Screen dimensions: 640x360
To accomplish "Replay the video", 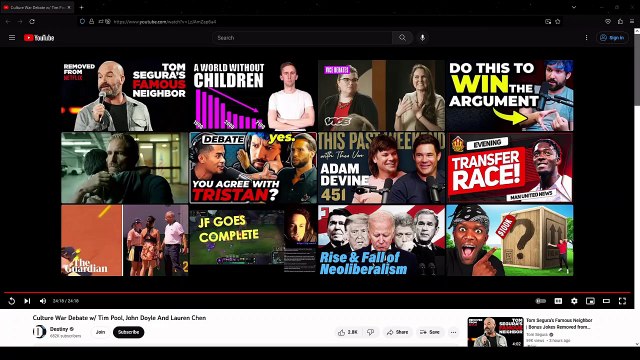I will click(x=11, y=301).
